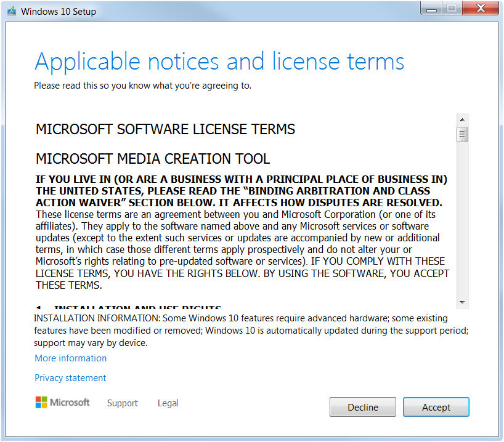Open the Legal link
The width and height of the screenshot is (504, 442).
168,403
